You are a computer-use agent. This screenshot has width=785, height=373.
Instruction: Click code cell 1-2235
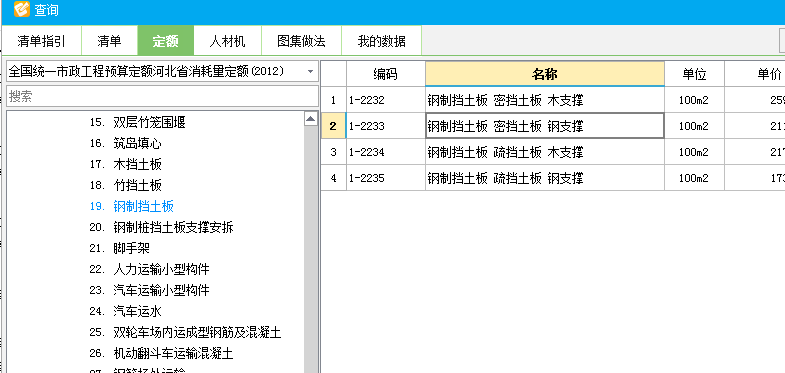385,178
